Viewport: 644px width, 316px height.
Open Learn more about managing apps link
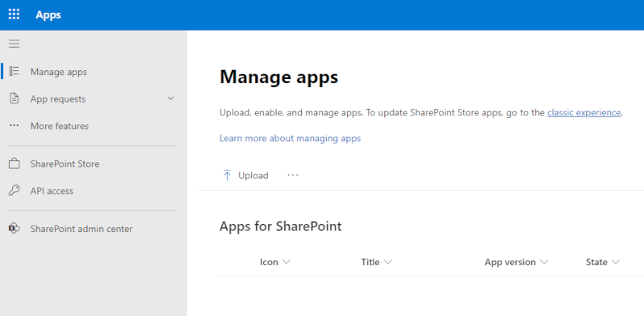pyautogui.click(x=290, y=139)
